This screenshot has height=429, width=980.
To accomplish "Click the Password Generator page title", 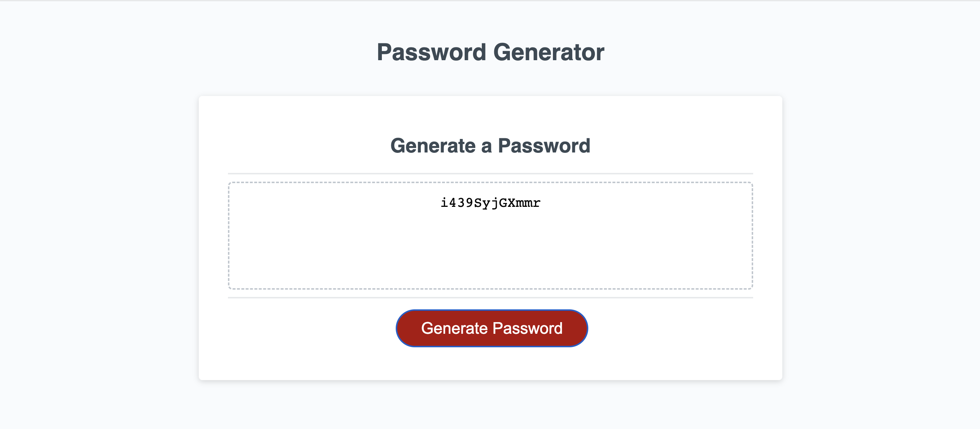I will (490, 52).
